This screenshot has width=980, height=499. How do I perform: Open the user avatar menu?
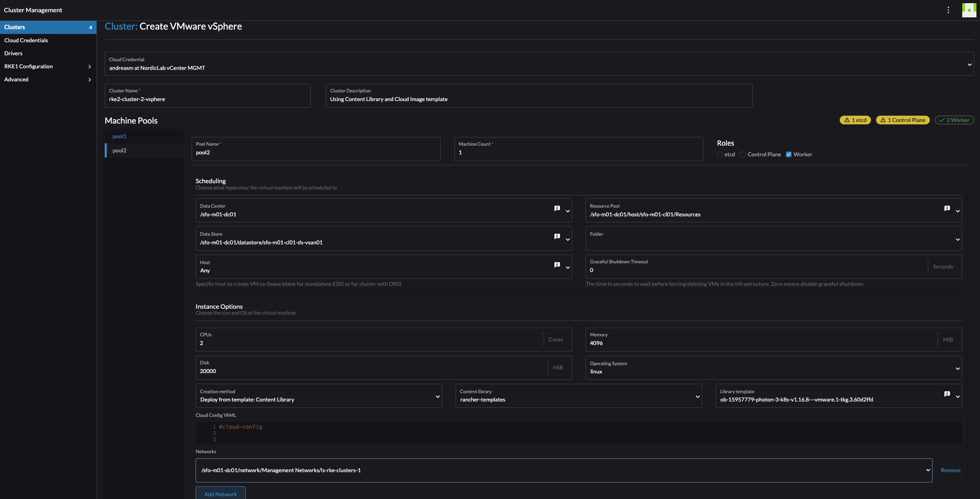[x=969, y=10]
